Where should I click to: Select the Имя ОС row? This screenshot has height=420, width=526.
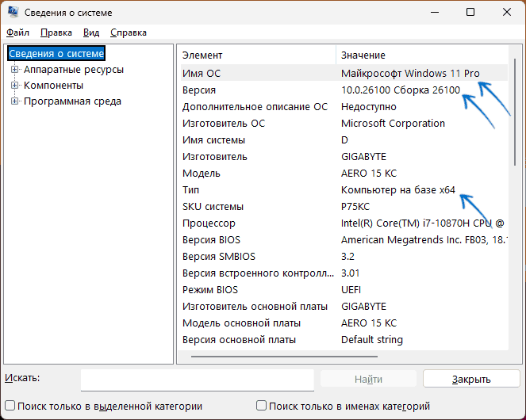(344, 73)
